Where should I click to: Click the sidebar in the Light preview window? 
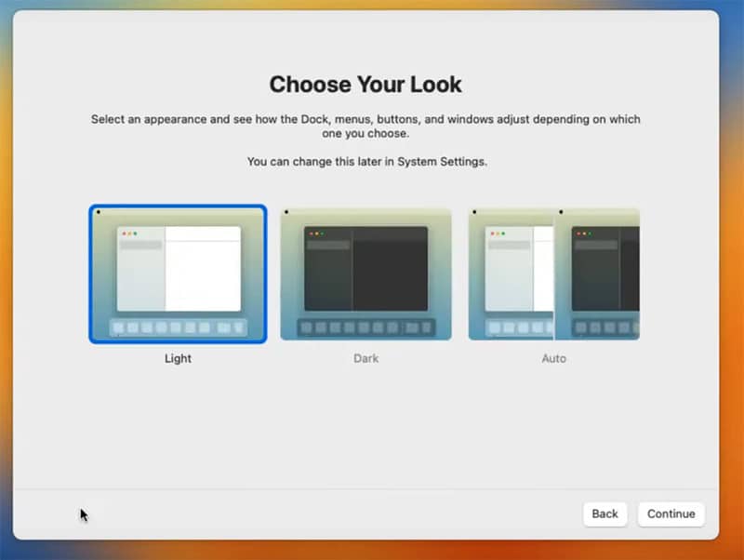click(140, 274)
